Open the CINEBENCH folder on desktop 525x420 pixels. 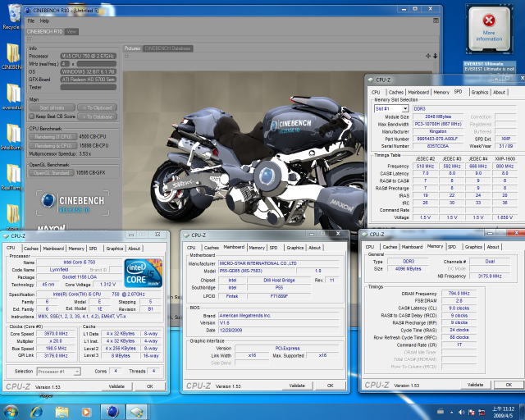point(12,56)
